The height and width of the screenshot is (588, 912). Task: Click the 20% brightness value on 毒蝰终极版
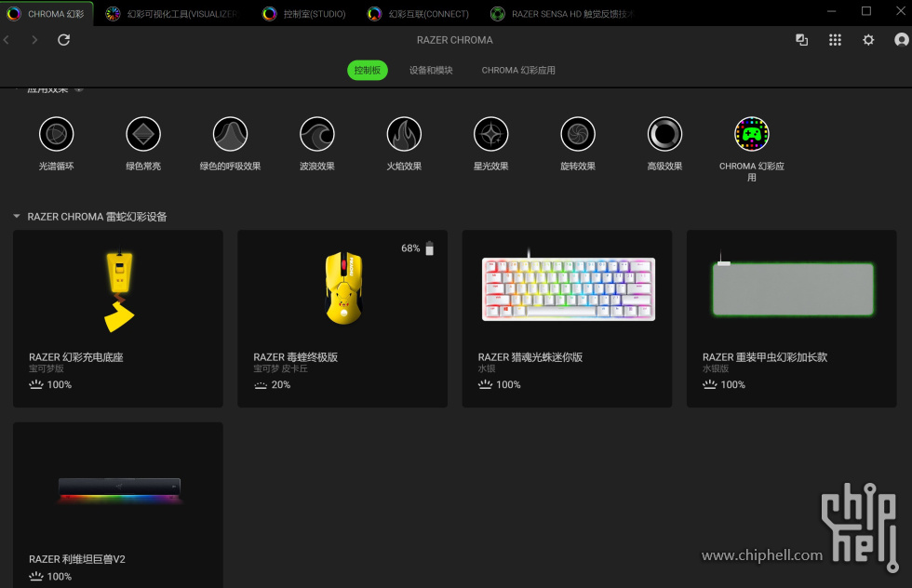pyautogui.click(x=281, y=384)
